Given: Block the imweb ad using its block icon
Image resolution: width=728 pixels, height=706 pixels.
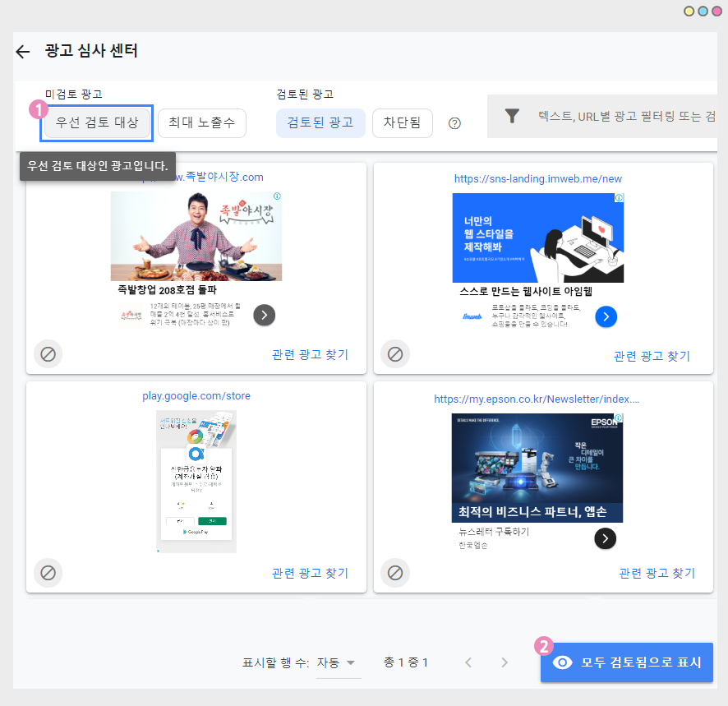Looking at the screenshot, I should (395, 353).
